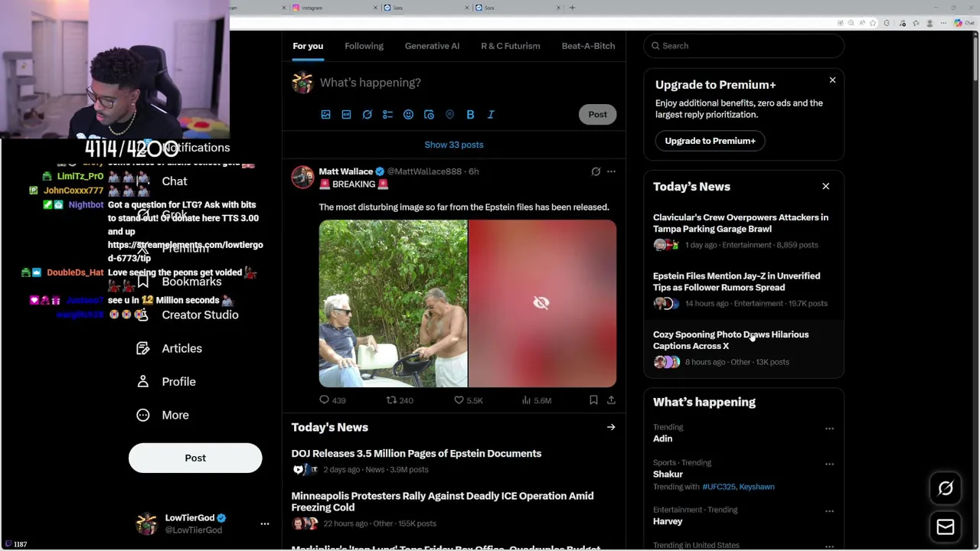Click the Grok enhance icon in composer
980x551 pixels.
click(x=367, y=114)
